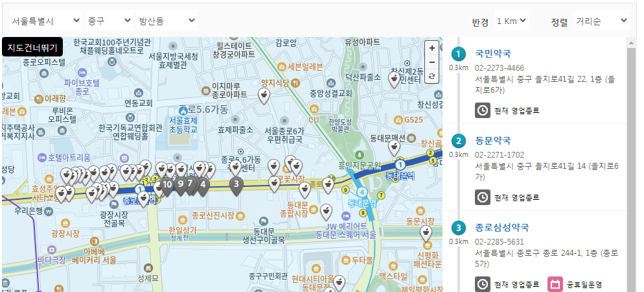Viewport: 644px width, 292px height.
Task: Click result number badge 1
Action: click(x=458, y=54)
